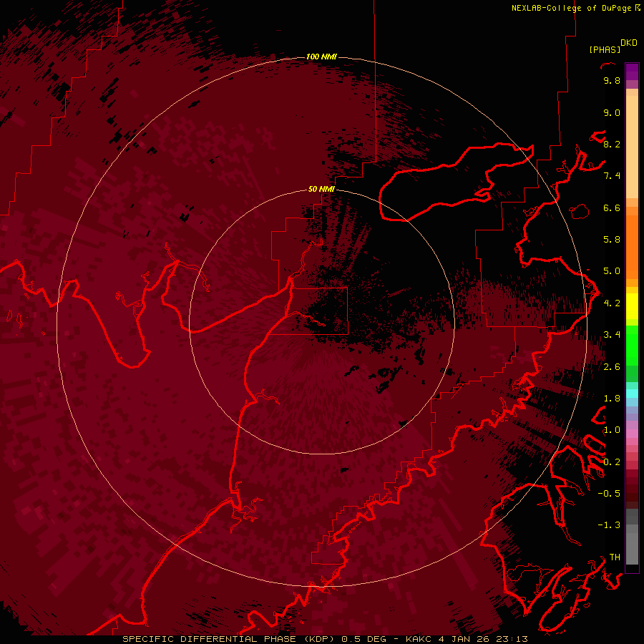Click the yellow segment of the color bar
644x644 pixels.
click(632, 306)
